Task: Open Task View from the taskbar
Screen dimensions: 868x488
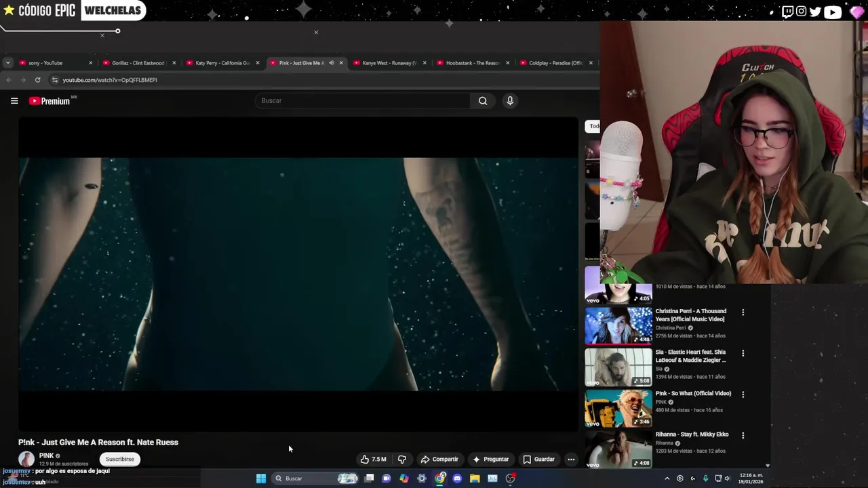Action: pos(369,479)
